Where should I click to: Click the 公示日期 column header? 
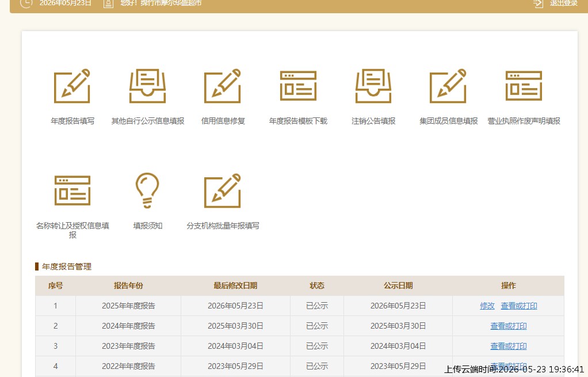point(398,285)
